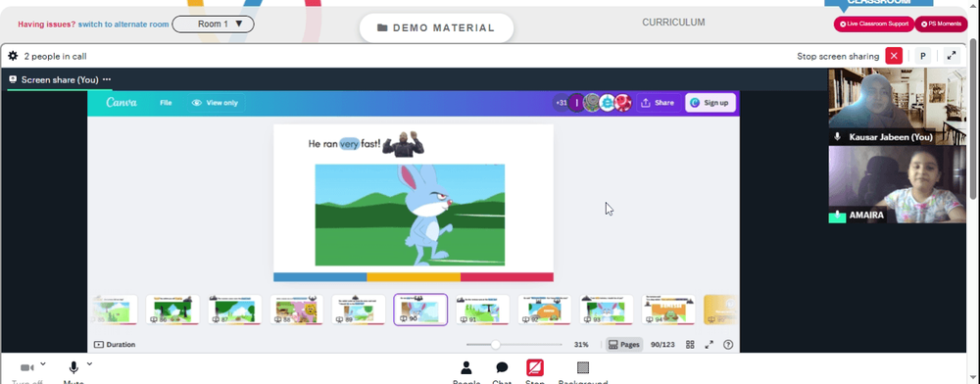The height and width of the screenshot is (384, 980).
Task: Click the purple 'I' viewer avatar
Action: click(x=576, y=103)
